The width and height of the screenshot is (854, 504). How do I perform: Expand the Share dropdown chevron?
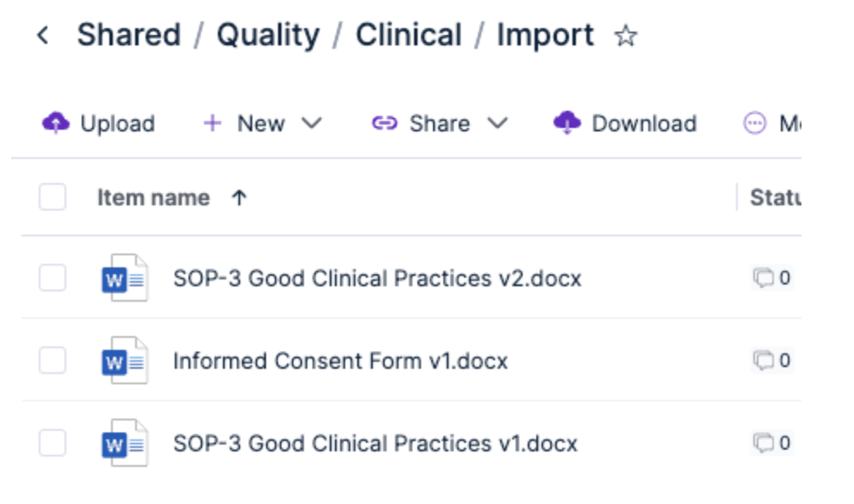tap(498, 123)
